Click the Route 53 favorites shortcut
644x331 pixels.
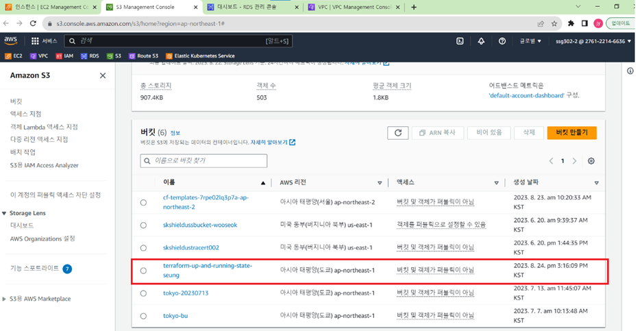(143, 56)
